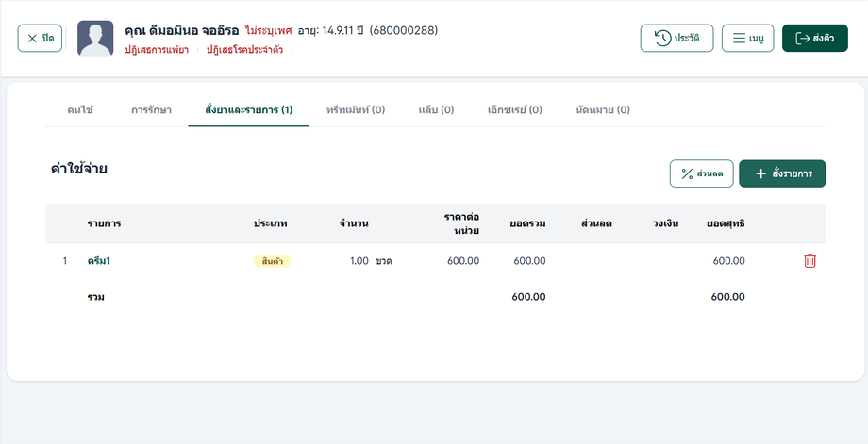The width and height of the screenshot is (868, 444).
Task: Click the จำนวน column header
Action: click(x=354, y=223)
